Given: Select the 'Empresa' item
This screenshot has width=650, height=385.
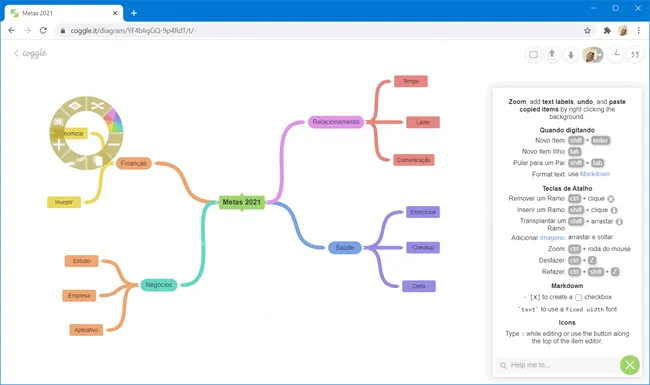Looking at the screenshot, I should [79, 295].
